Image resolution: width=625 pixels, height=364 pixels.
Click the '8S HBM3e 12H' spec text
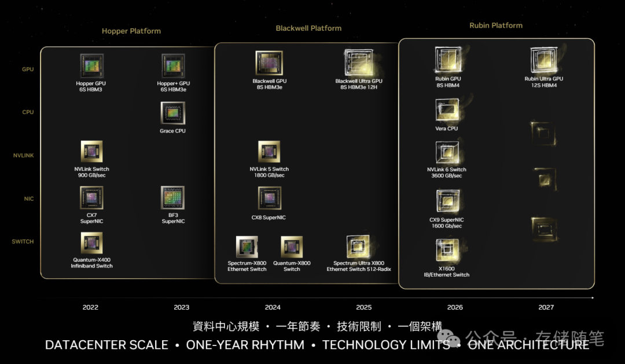[359, 87]
